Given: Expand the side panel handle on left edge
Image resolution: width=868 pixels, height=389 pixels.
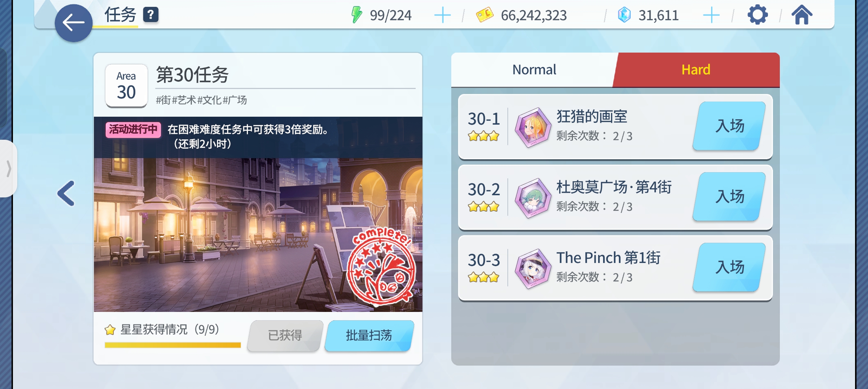Looking at the screenshot, I should 9,169.
